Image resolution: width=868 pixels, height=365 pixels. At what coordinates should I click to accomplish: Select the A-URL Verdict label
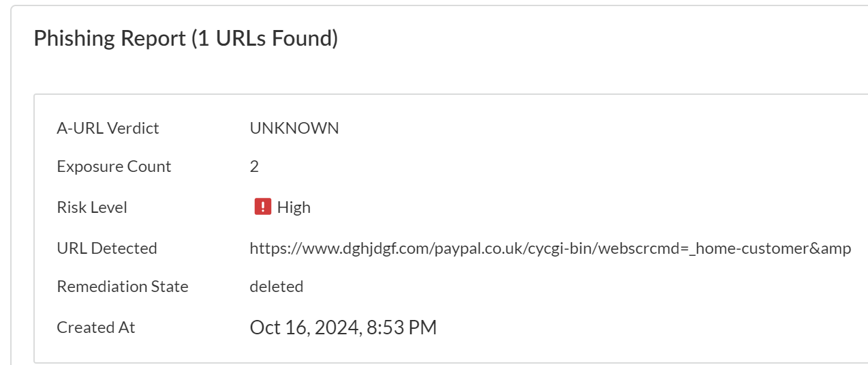click(x=108, y=128)
